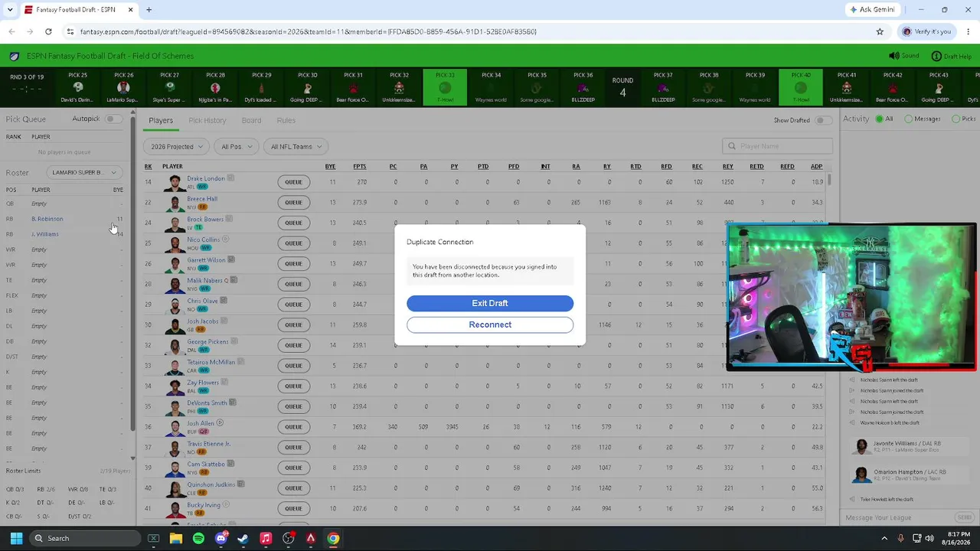The height and width of the screenshot is (551, 980).
Task: Open the 2026 Projected dropdown
Action: click(x=176, y=146)
